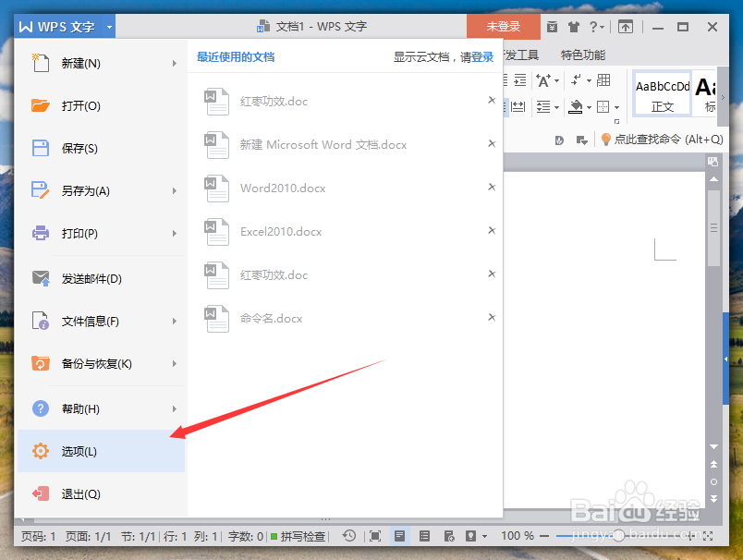Click the full screen view icon in status bar
Screen dimensions: 743x560
tap(375, 536)
